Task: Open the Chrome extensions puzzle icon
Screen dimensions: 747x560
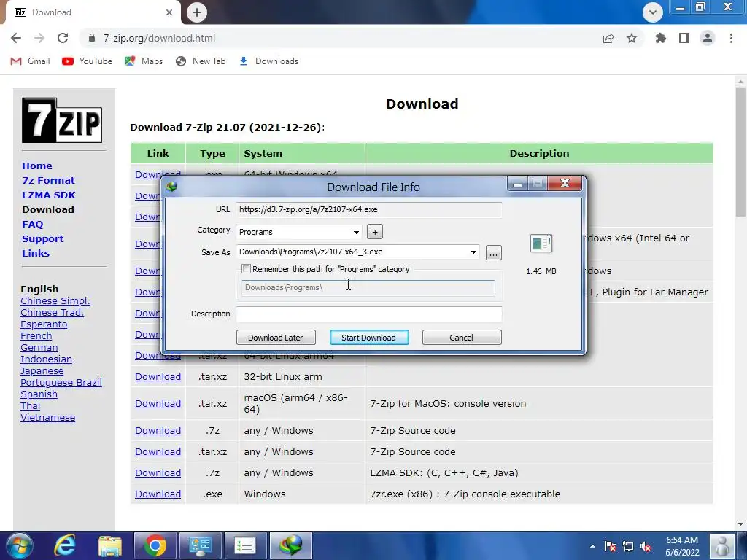Action: click(661, 38)
